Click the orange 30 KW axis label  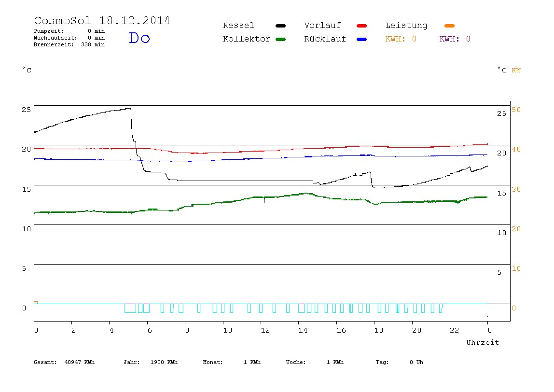(x=516, y=189)
